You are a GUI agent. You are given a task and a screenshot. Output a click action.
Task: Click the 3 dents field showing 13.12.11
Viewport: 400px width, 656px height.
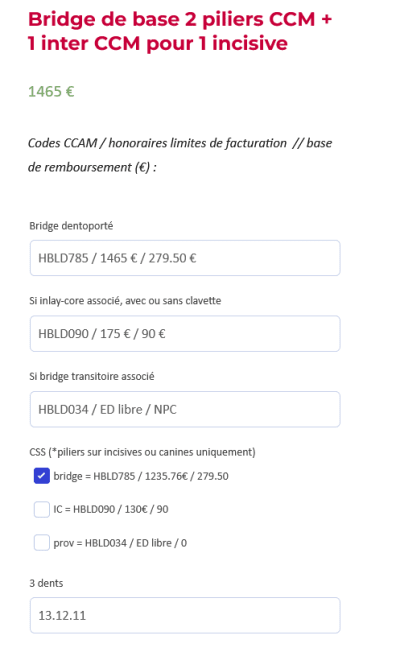point(185,615)
